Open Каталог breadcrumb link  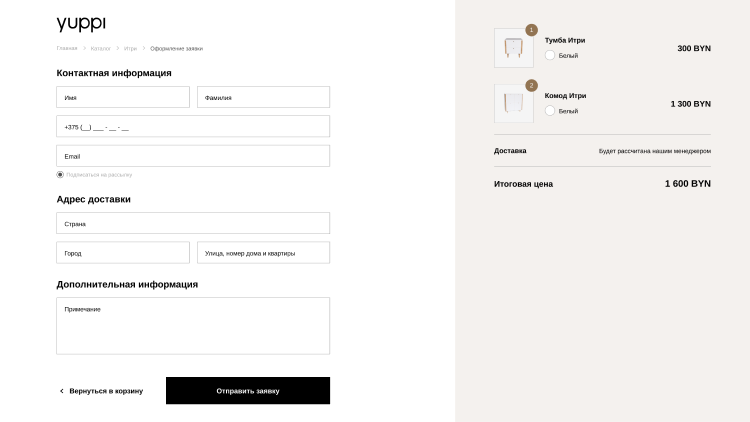pyautogui.click(x=101, y=48)
